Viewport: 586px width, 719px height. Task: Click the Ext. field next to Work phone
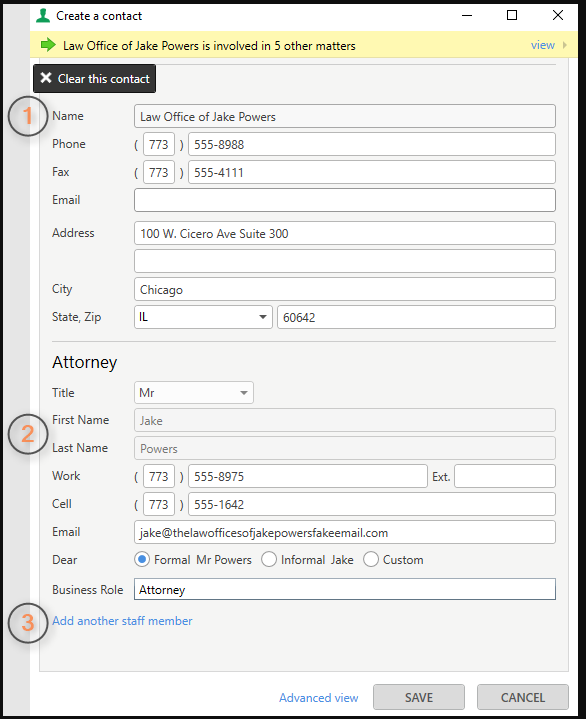point(505,476)
